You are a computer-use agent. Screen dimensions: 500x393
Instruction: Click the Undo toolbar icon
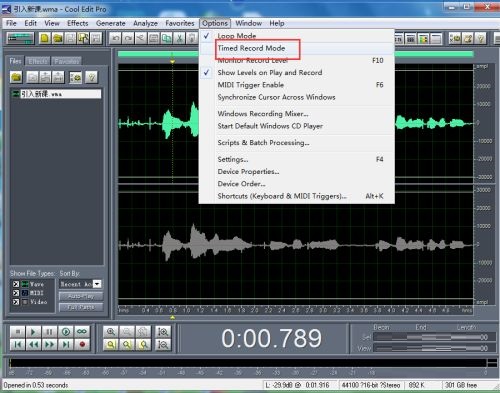[115, 39]
